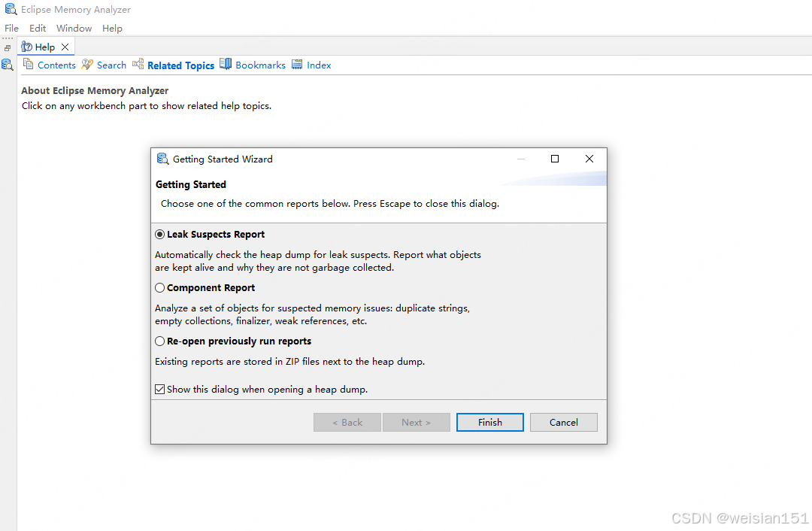This screenshot has width=812, height=531.
Task: Open the Edit menu
Action: [38, 29]
